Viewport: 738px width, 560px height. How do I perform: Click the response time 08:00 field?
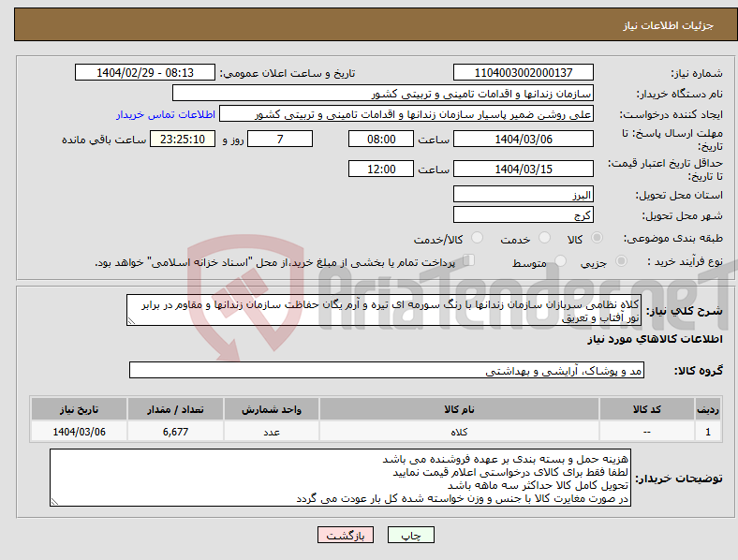pos(381,140)
